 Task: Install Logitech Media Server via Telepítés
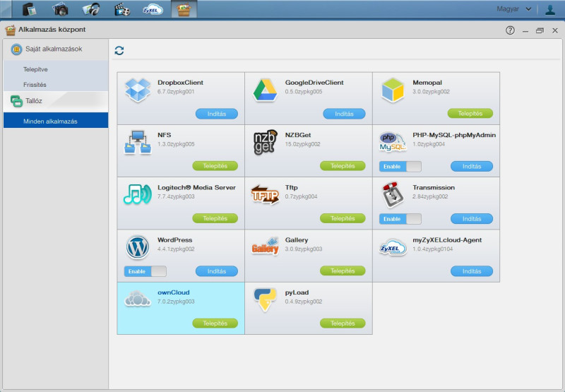click(x=215, y=218)
